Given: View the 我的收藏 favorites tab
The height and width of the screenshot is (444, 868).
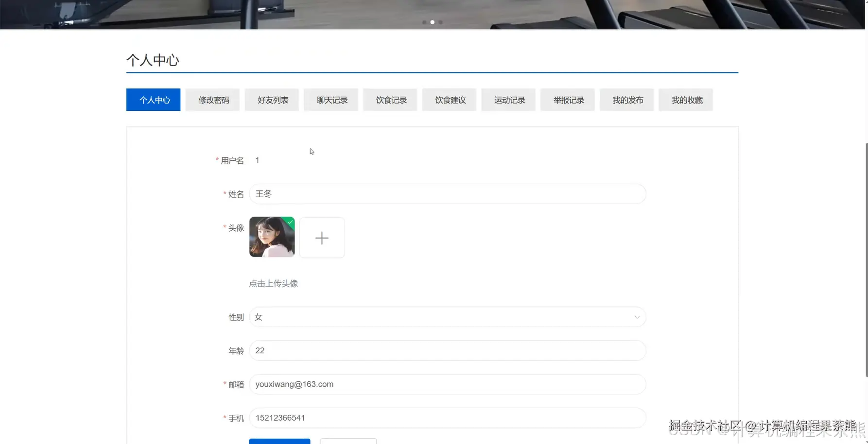Looking at the screenshot, I should [686, 100].
